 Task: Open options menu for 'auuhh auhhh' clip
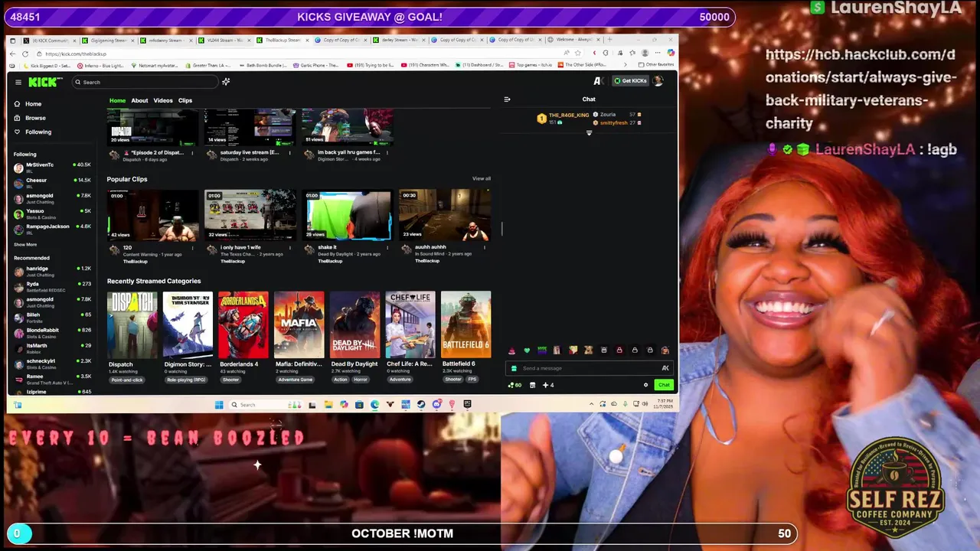coord(484,248)
